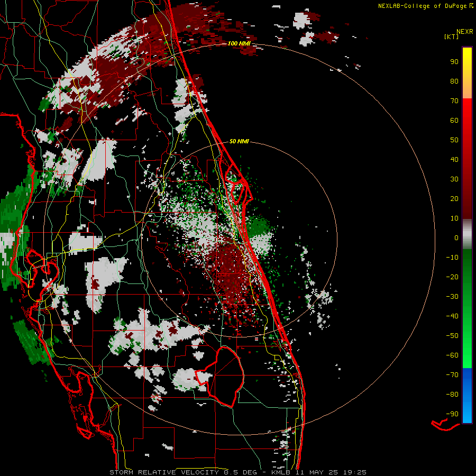Click the -90 knots scale label

click(x=452, y=414)
